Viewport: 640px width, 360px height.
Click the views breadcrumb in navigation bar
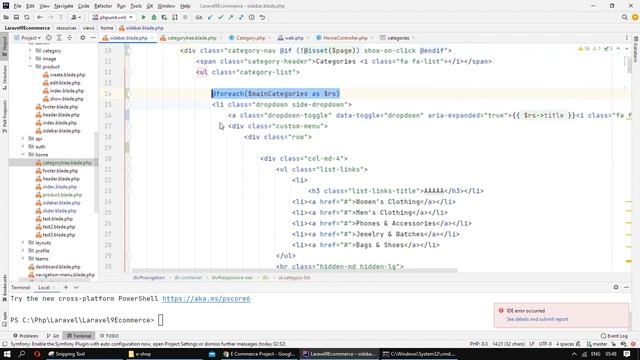tap(89, 28)
